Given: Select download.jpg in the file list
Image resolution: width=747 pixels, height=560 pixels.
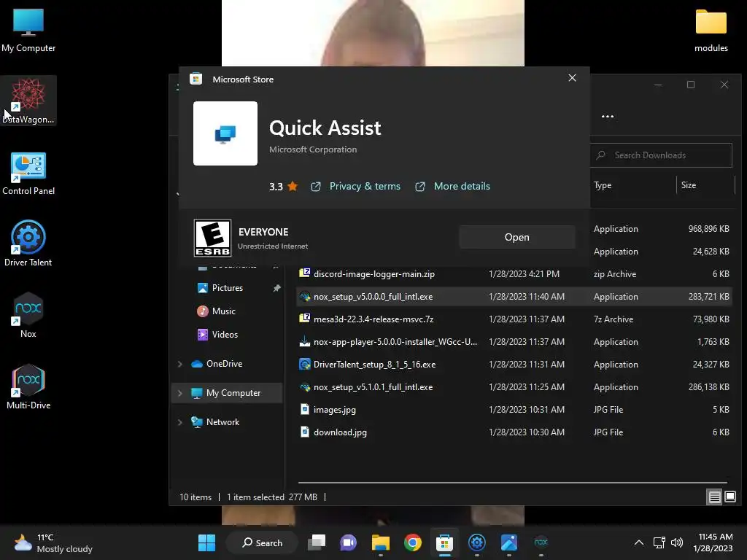Looking at the screenshot, I should tap(340, 432).
